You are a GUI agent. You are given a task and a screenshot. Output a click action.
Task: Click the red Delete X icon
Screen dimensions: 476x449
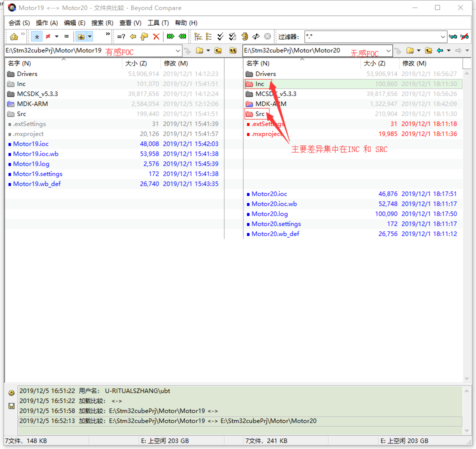tap(156, 36)
